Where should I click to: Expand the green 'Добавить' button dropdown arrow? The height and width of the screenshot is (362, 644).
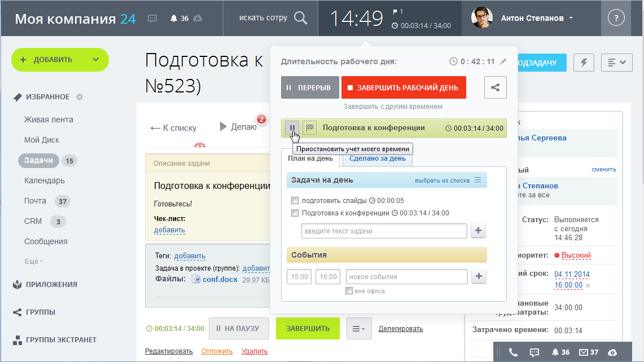(95, 60)
